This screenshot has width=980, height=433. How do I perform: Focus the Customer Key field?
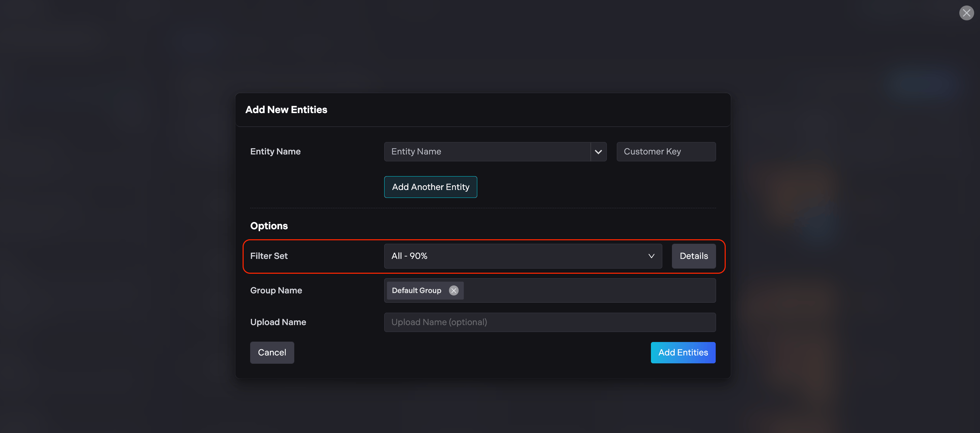[x=666, y=152]
